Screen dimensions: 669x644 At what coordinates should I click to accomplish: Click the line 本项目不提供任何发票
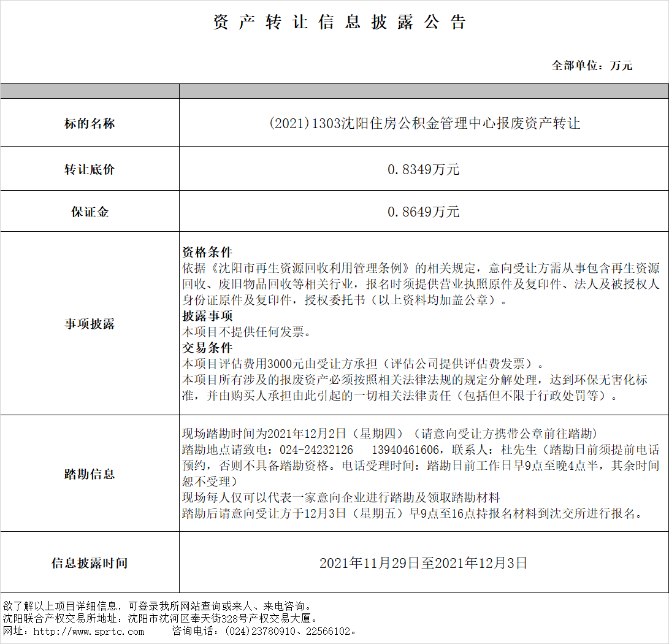click(x=247, y=332)
